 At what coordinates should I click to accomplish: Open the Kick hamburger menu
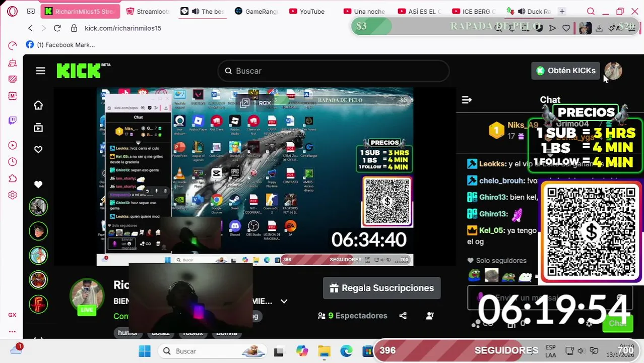click(x=41, y=71)
